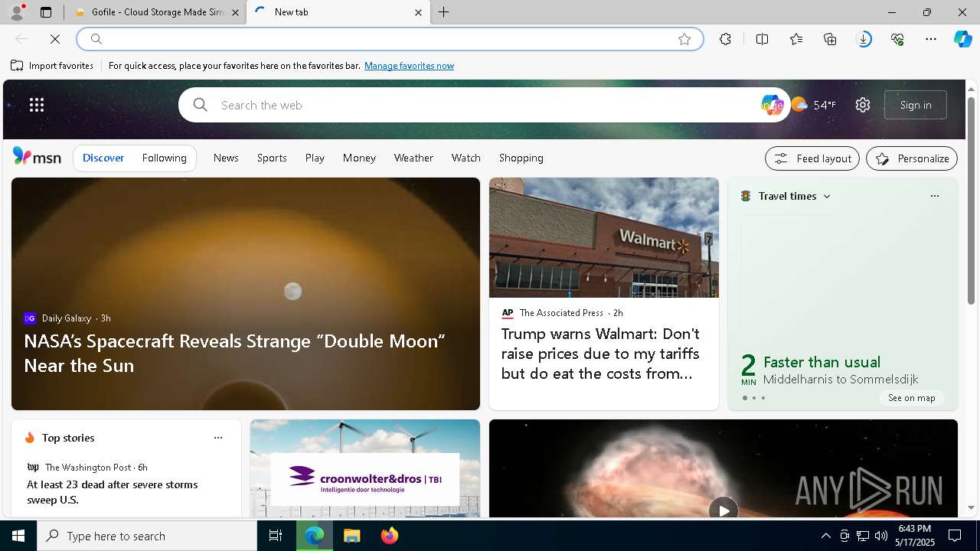
Task: Stop loading the page
Action: 55,39
